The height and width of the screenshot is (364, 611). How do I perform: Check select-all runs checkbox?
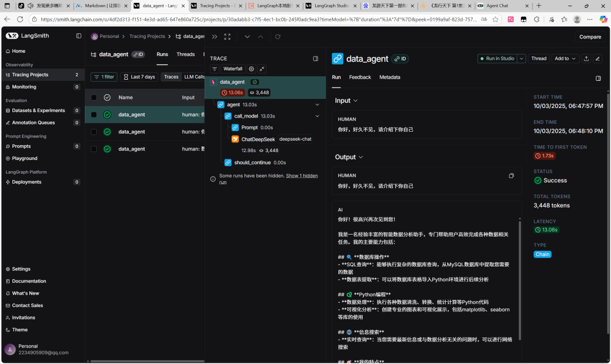pyautogui.click(x=94, y=98)
